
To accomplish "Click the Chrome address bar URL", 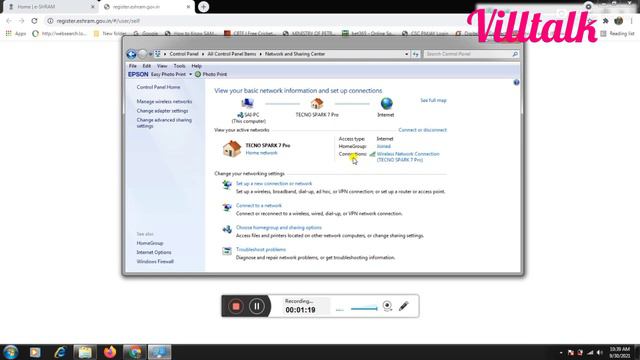I will point(98,21).
